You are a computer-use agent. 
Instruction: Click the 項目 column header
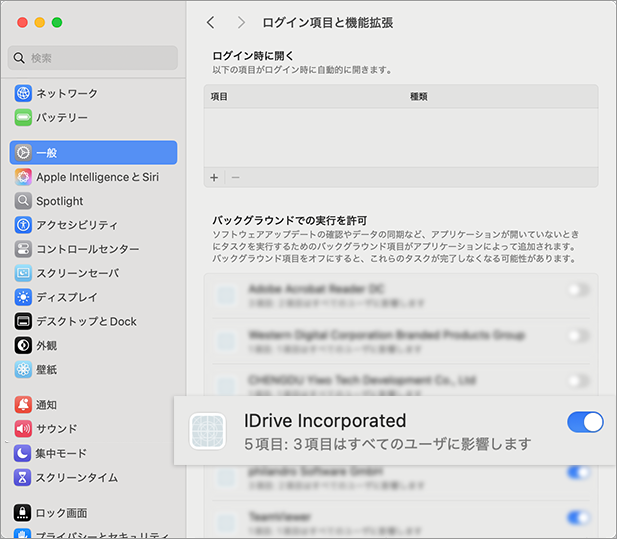point(219,96)
